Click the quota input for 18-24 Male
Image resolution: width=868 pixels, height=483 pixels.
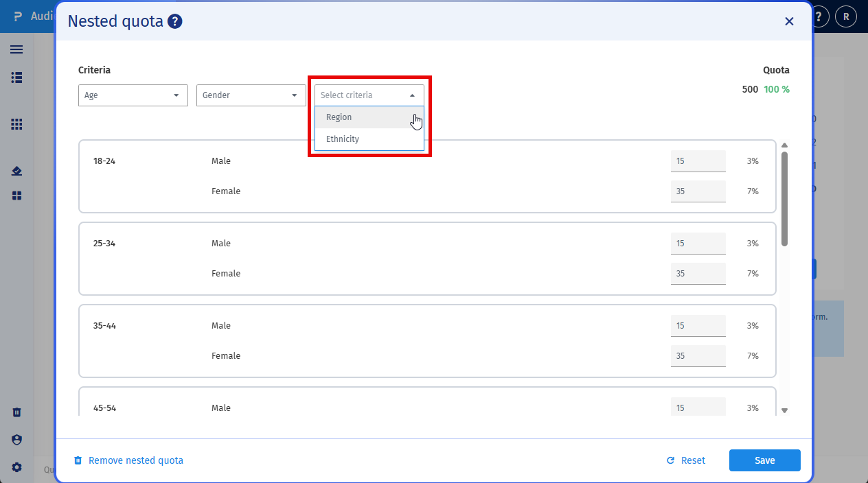pos(698,161)
